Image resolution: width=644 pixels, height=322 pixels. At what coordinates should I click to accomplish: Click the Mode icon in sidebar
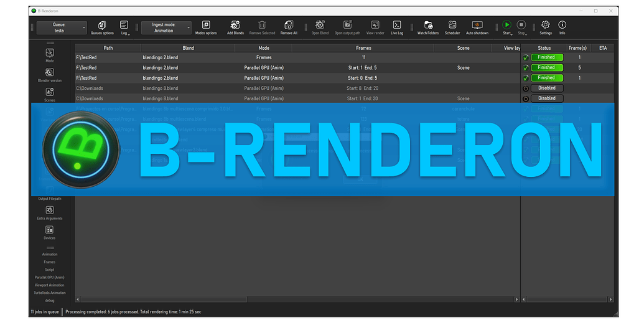(x=50, y=53)
